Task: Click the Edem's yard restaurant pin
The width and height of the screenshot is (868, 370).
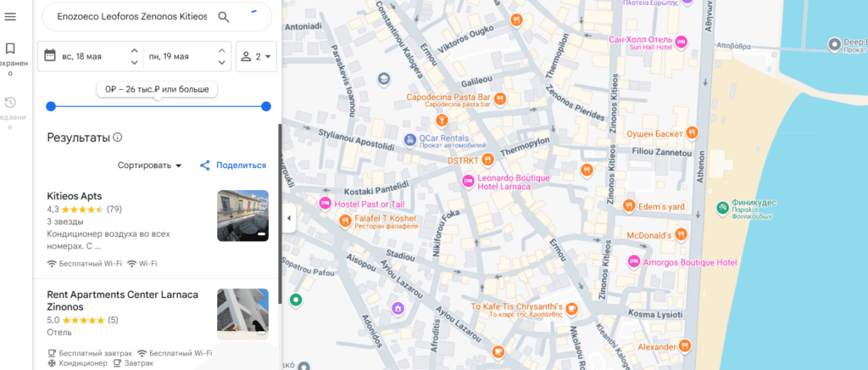Action: (x=628, y=206)
